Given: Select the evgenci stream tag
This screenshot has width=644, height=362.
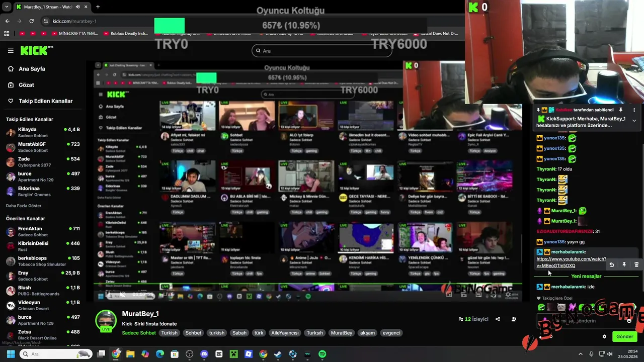Looking at the screenshot, I should (x=391, y=333).
